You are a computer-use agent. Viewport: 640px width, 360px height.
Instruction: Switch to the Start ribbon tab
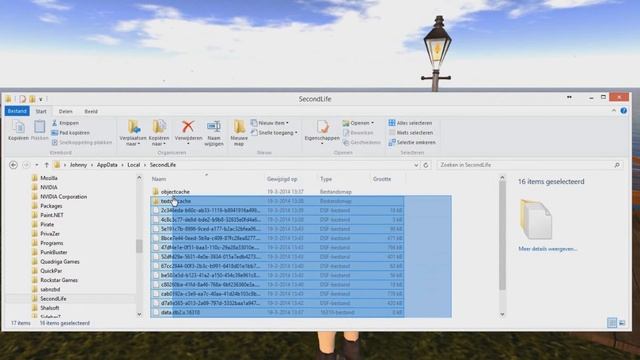pyautogui.click(x=41, y=111)
